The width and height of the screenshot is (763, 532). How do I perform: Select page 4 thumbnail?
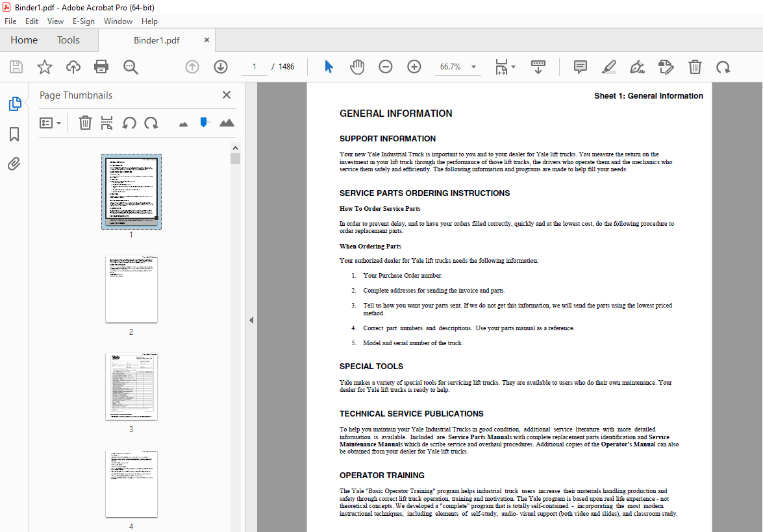pyautogui.click(x=131, y=483)
